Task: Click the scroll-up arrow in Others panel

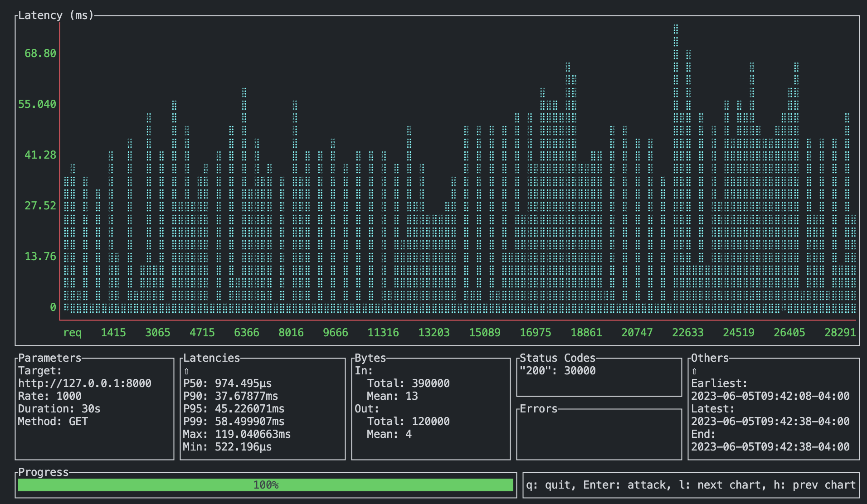Action: point(694,371)
